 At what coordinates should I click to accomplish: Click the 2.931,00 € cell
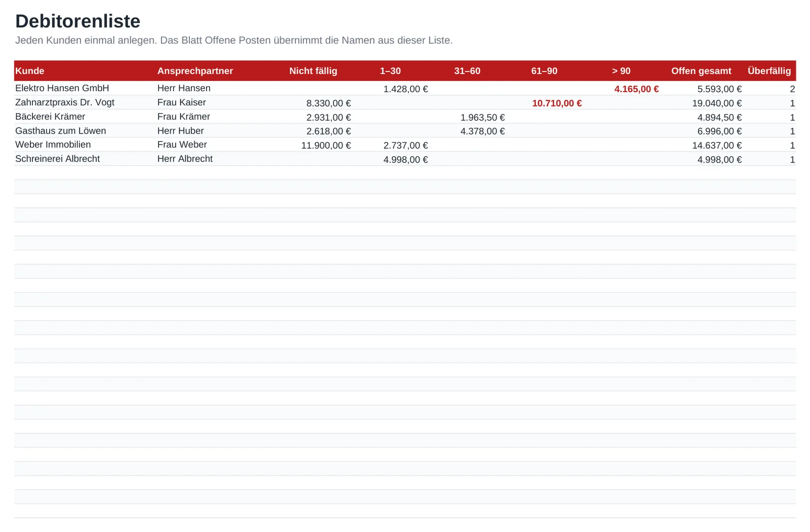point(329,117)
